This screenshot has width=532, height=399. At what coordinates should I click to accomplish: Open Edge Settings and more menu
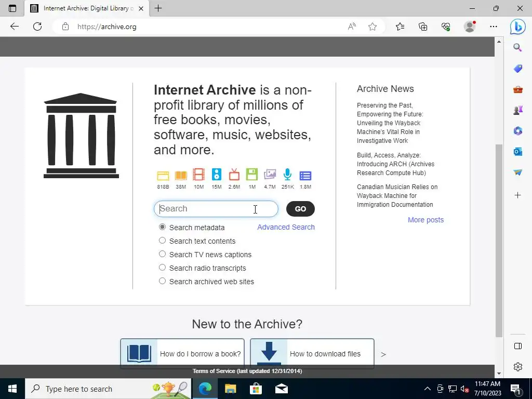click(494, 26)
